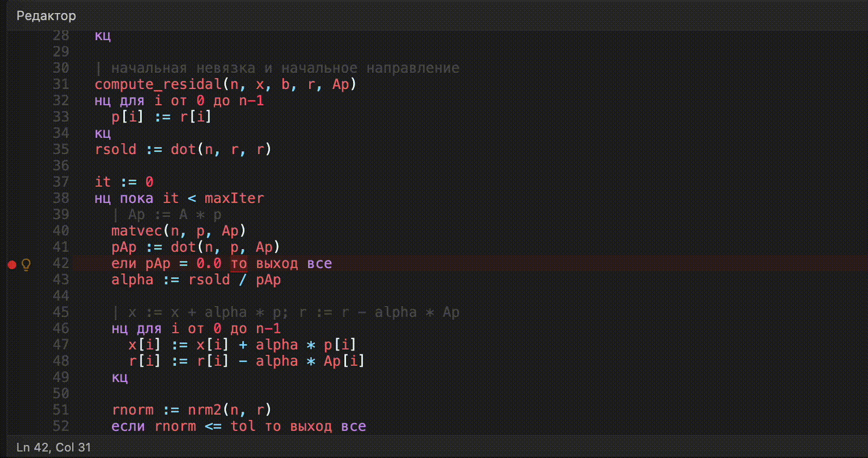
Task: Click 'alpha' at the start of line 43
Action: pyautogui.click(x=132, y=280)
